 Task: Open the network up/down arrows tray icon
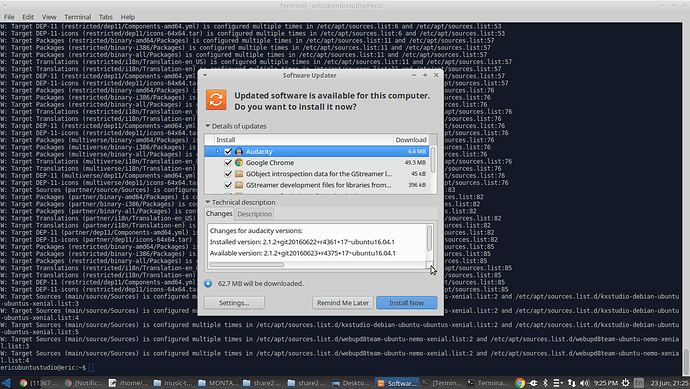click(572, 383)
